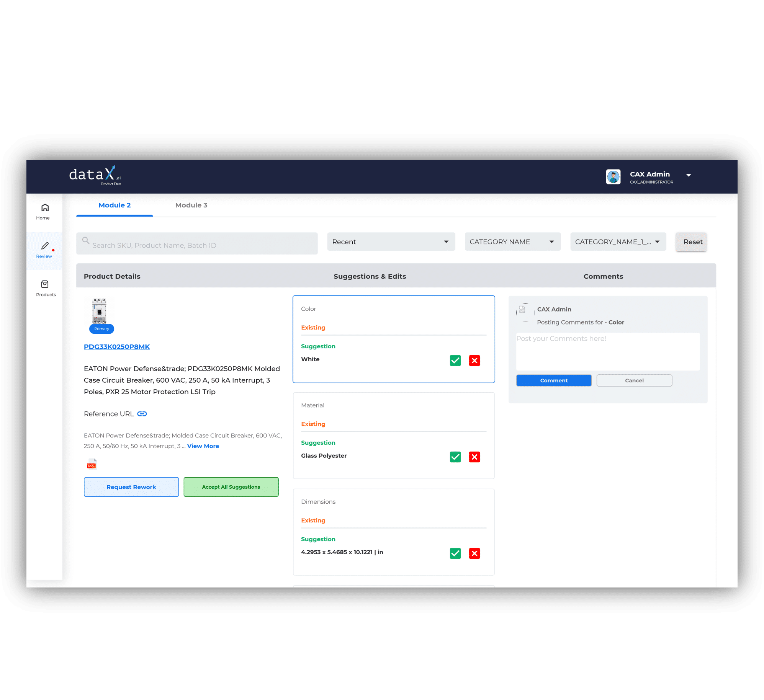Viewport: 764px width, 700px height.
Task: Accept the Color suggestion with checkmark
Action: click(x=455, y=360)
